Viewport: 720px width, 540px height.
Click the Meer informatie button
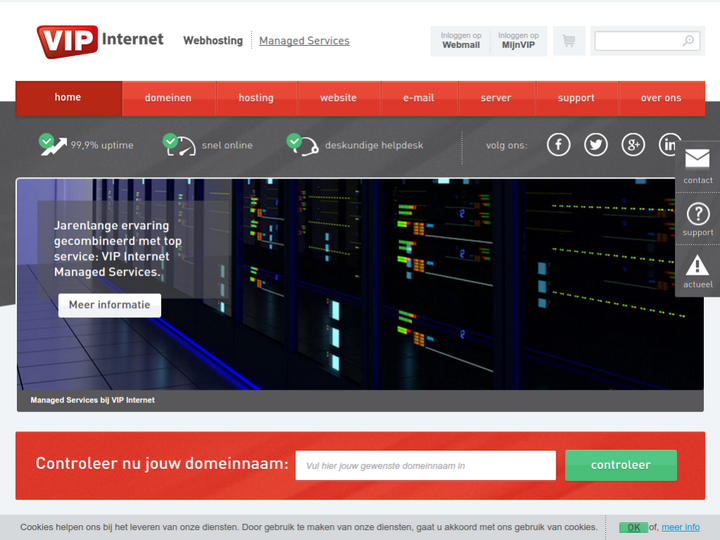110,305
